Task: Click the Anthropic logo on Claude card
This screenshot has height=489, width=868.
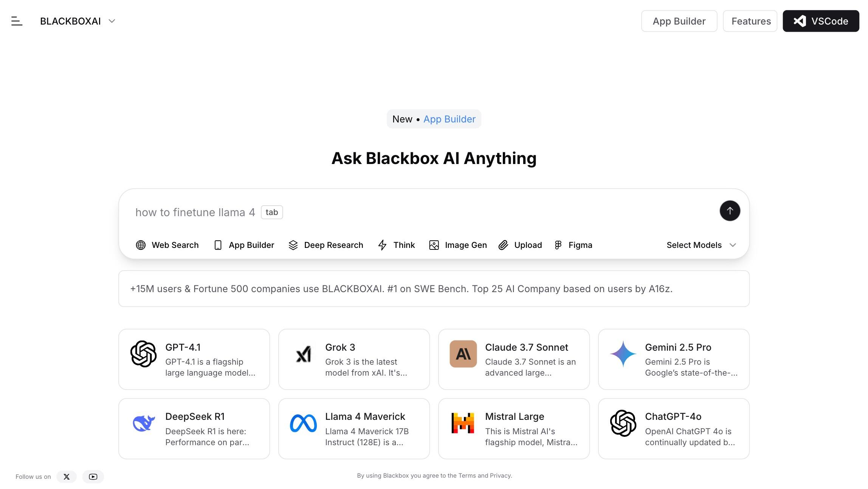Action: [x=463, y=354]
